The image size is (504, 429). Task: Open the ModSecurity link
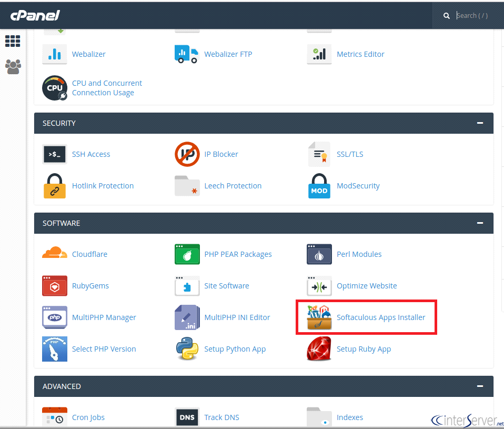(358, 186)
